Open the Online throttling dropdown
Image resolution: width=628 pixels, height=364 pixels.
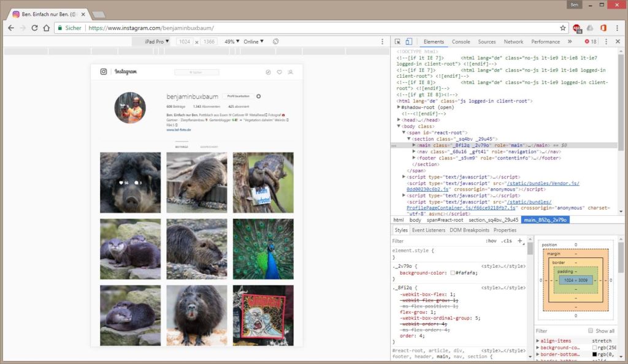(x=253, y=41)
